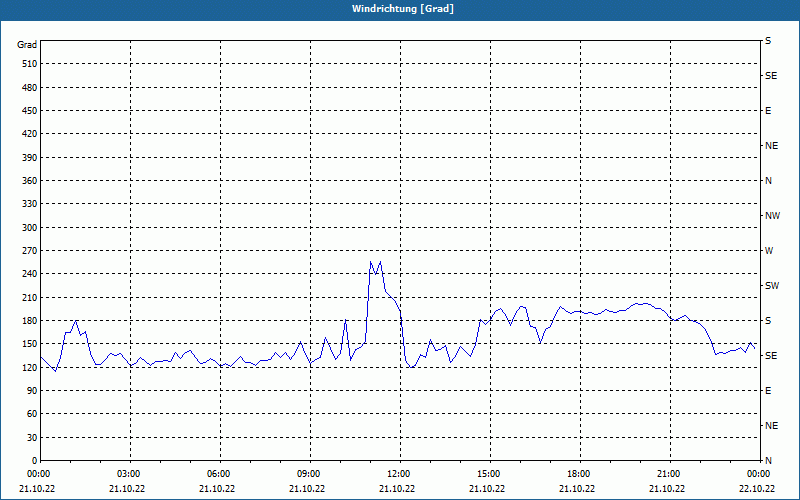Click the 06:00 time axis label
This screenshot has height=500, width=800.
[x=220, y=474]
